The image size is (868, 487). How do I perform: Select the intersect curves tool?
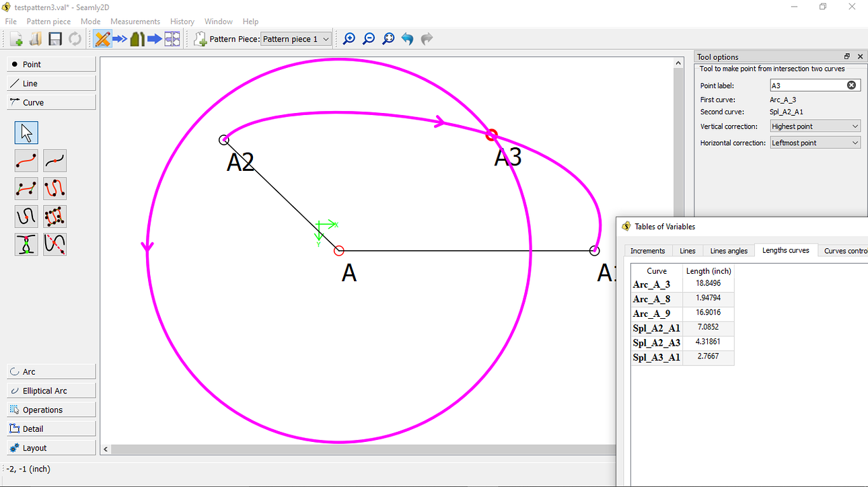pyautogui.click(x=26, y=243)
